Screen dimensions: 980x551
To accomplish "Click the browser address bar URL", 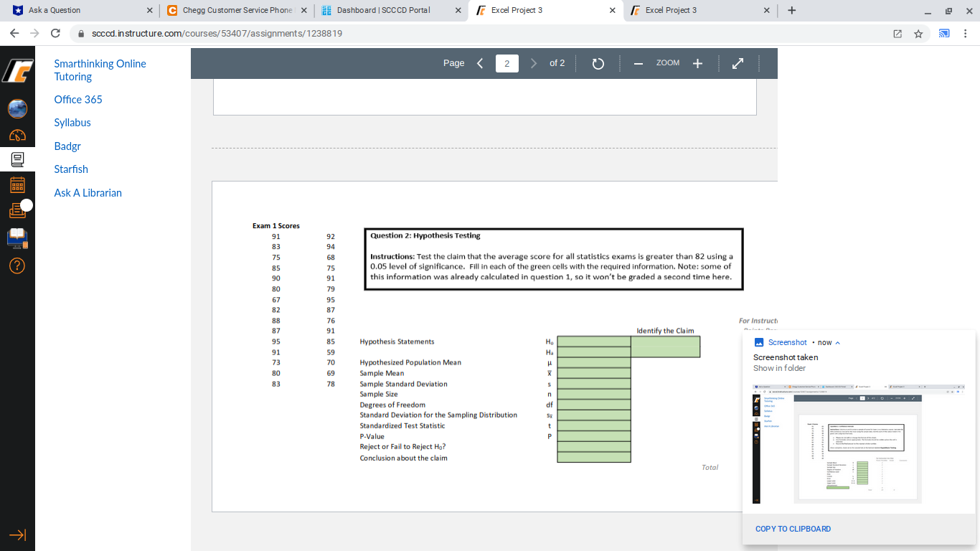I will coord(217,34).
